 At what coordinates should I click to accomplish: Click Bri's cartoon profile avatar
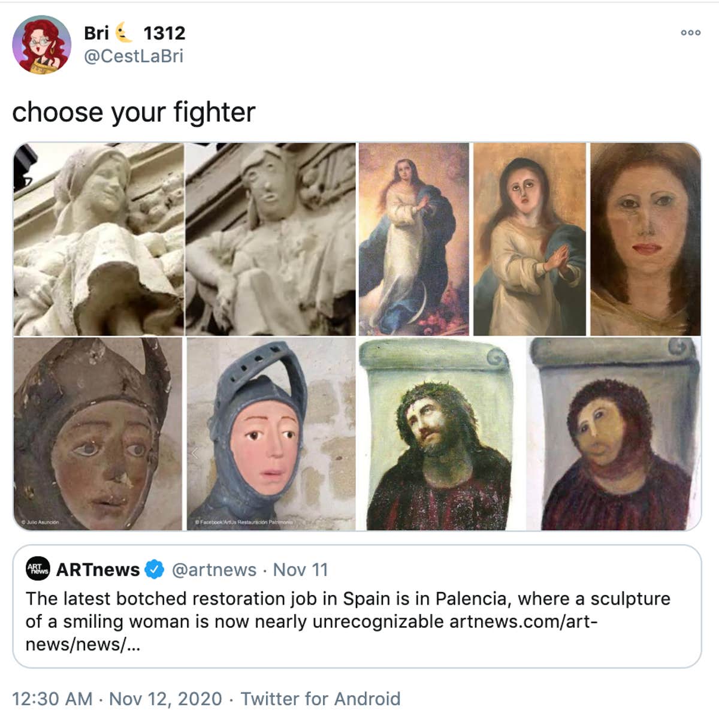point(41,45)
